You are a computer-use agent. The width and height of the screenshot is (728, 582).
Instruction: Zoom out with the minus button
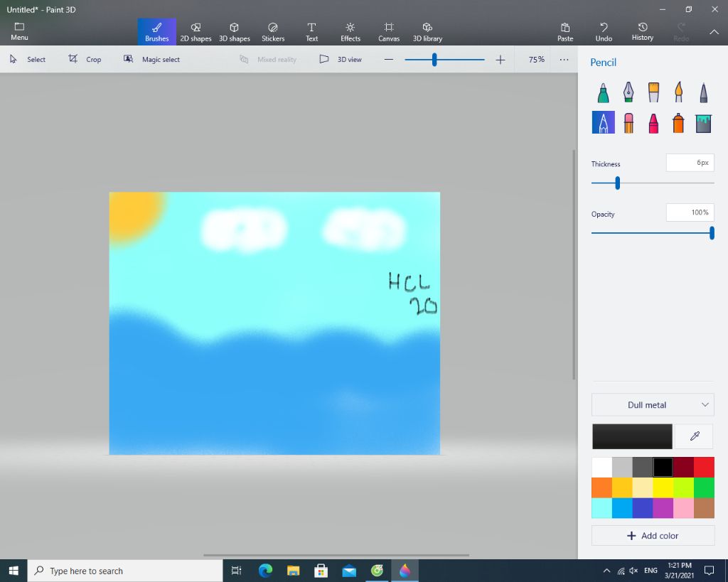click(x=389, y=60)
